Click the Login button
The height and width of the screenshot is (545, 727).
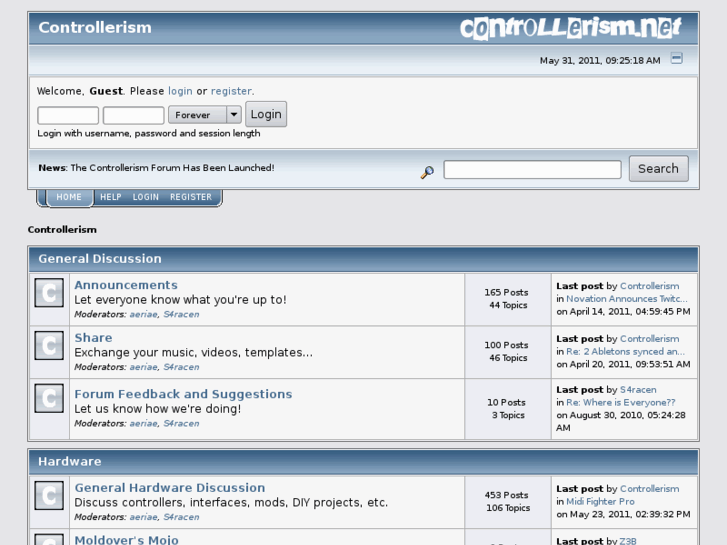266,114
